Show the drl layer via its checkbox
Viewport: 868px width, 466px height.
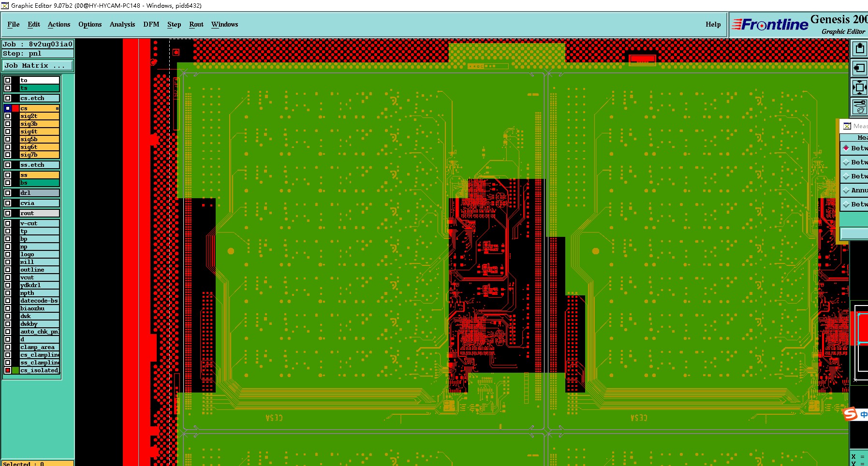(8, 193)
